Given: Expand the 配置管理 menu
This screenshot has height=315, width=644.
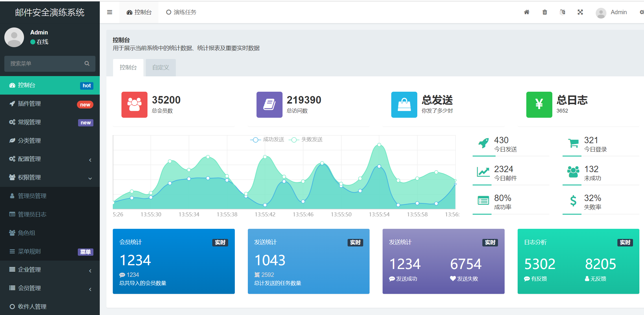Looking at the screenshot, I should pyautogui.click(x=50, y=159).
